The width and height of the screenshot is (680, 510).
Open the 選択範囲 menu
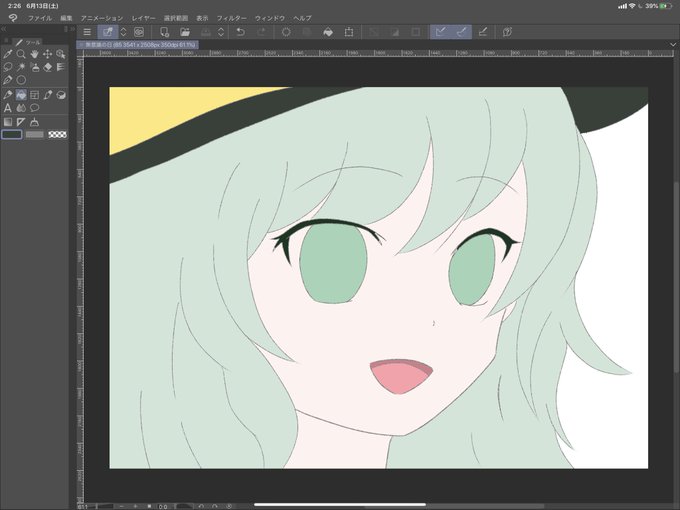coord(176,18)
